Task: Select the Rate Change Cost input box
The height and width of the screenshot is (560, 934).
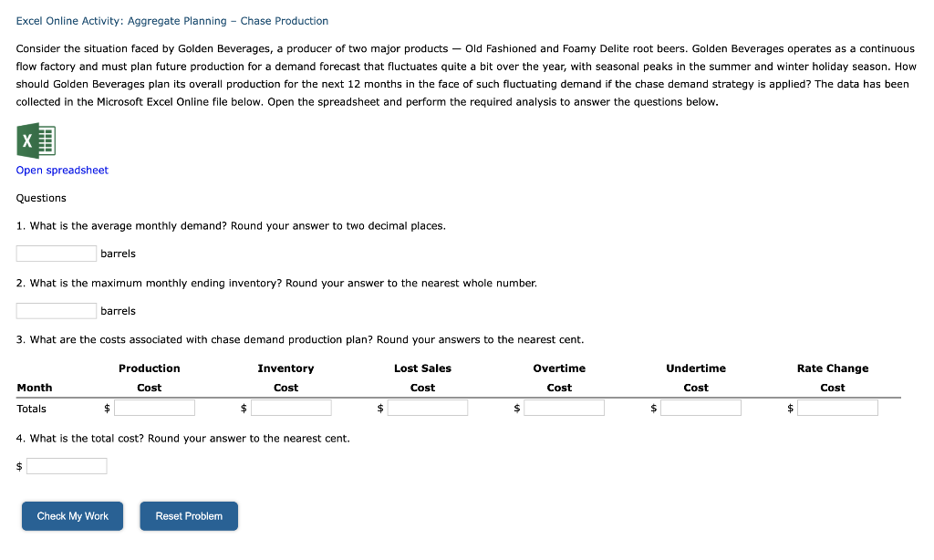Action: tap(838, 408)
